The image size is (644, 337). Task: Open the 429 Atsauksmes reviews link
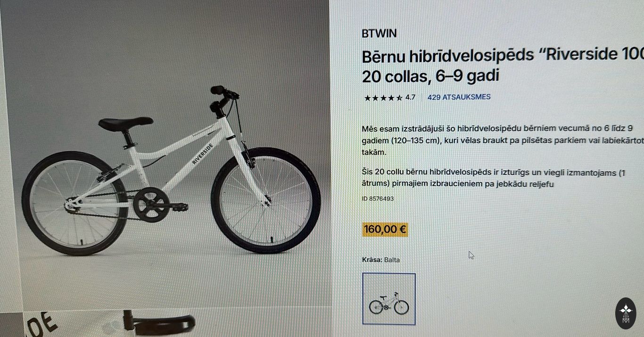pos(459,97)
